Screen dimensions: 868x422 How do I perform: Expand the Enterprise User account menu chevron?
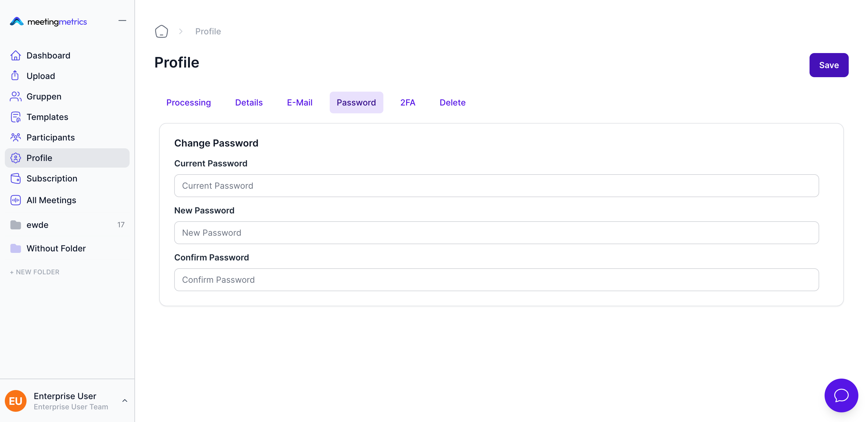coord(125,400)
